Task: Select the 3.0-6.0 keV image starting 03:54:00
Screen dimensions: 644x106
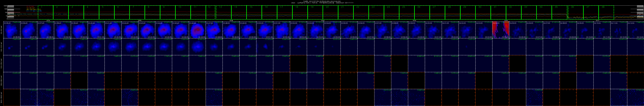Action: [332, 30]
